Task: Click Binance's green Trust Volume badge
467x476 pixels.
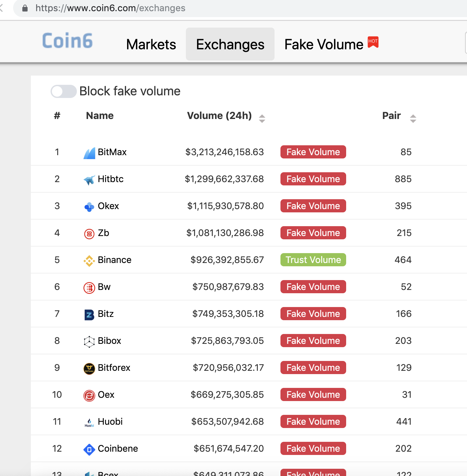Action: point(313,260)
